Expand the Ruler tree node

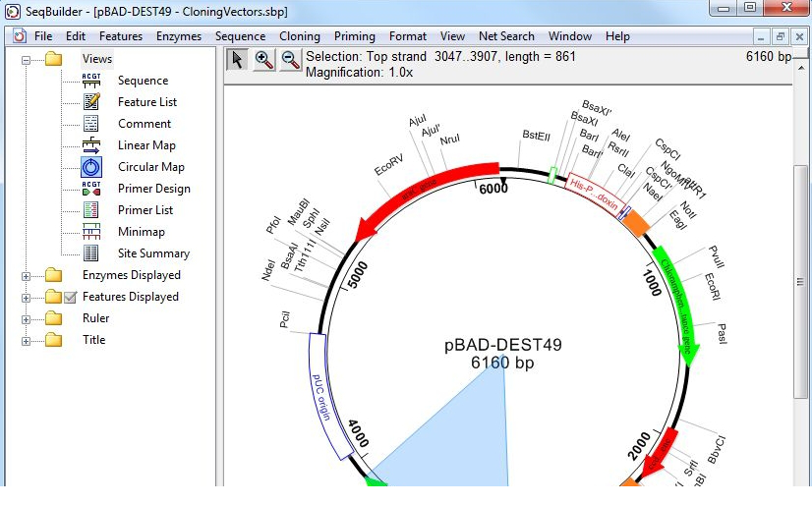[26, 319]
